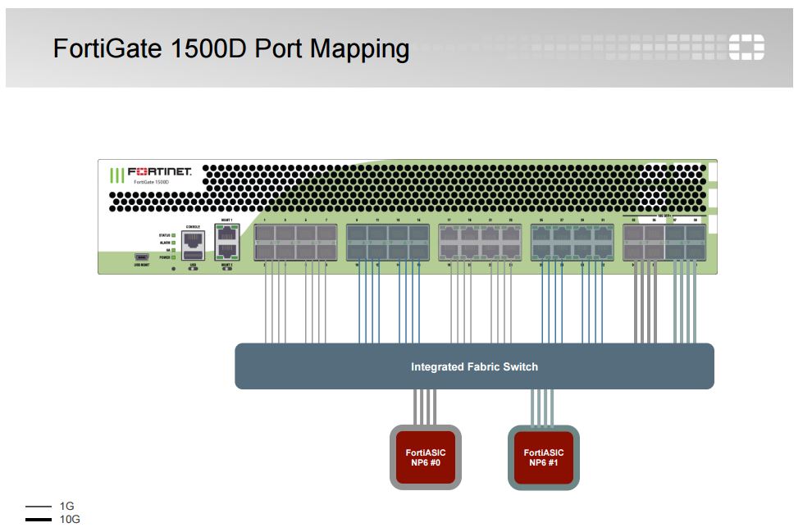The width and height of the screenshot is (812, 532).
Task: Click the USB MGMT port on the chassis
Action: pyautogui.click(x=142, y=257)
